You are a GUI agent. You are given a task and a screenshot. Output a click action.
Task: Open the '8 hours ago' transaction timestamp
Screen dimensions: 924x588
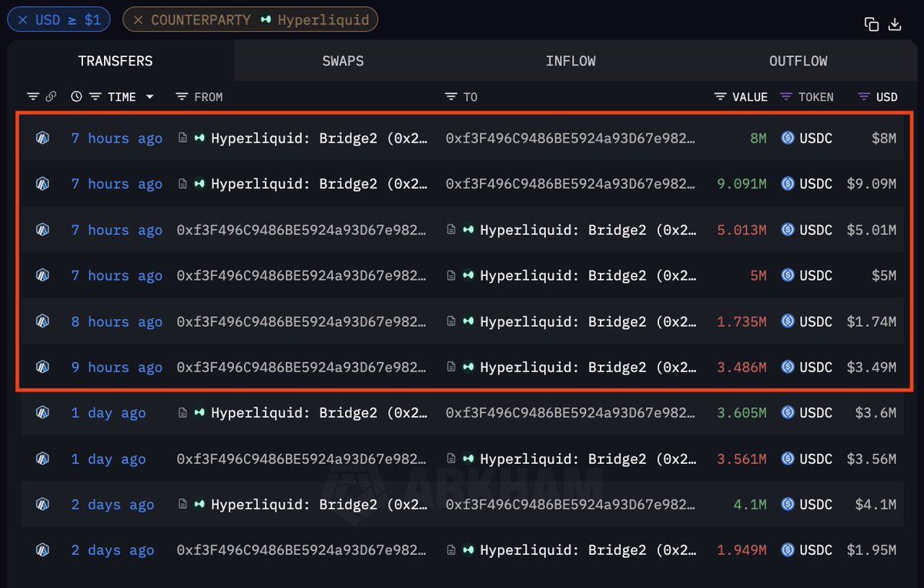coord(117,321)
